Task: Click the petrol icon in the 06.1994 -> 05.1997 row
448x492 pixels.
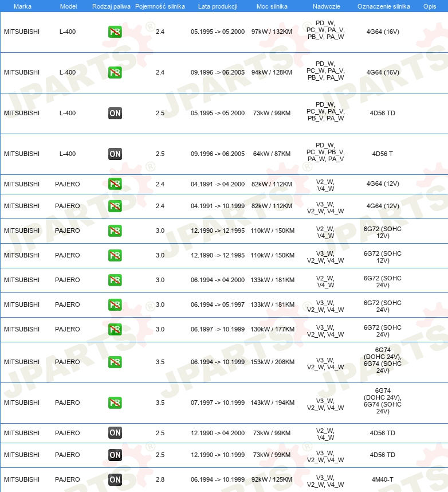Action: [x=115, y=304]
